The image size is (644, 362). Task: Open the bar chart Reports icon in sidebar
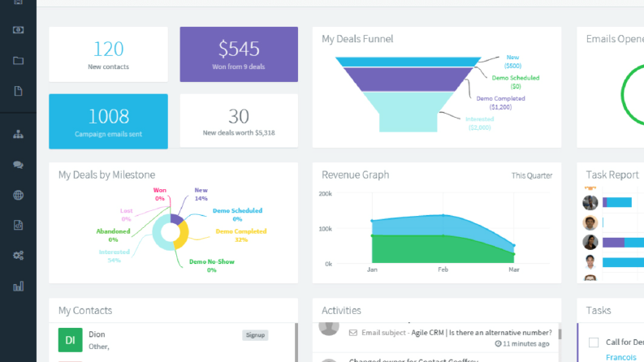coord(18,286)
